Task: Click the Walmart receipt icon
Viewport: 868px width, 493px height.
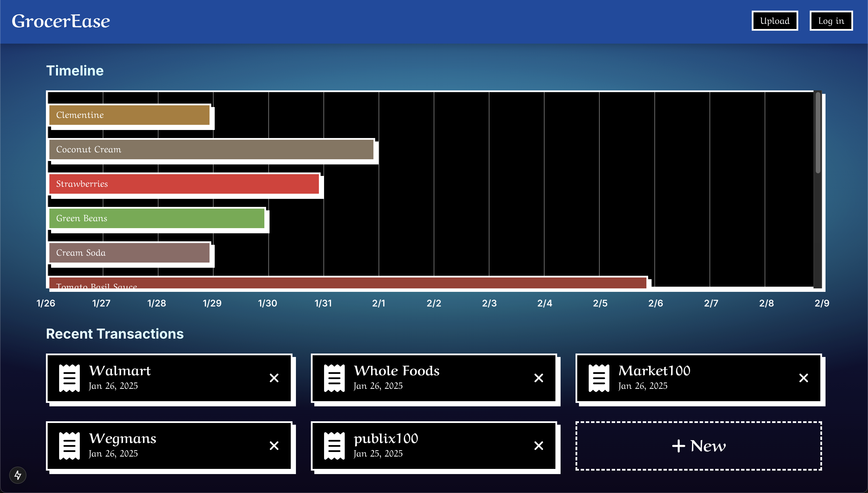Action: (69, 378)
